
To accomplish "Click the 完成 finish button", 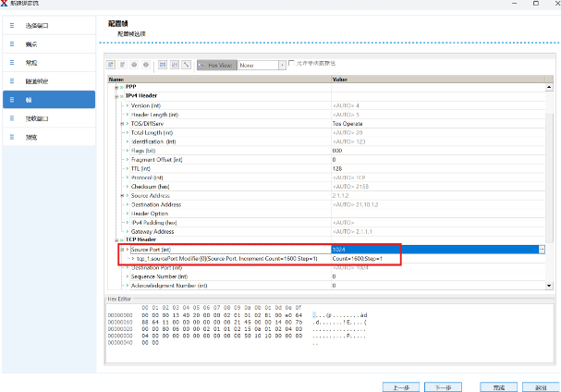I will click(x=497, y=386).
